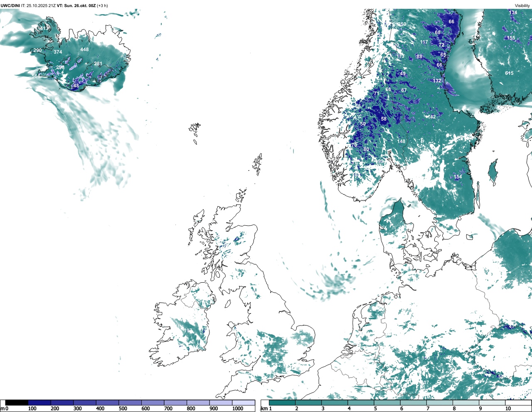Click the '148' value near Norway–Sweden border
This screenshot has height=412, width=532.
coord(401,141)
